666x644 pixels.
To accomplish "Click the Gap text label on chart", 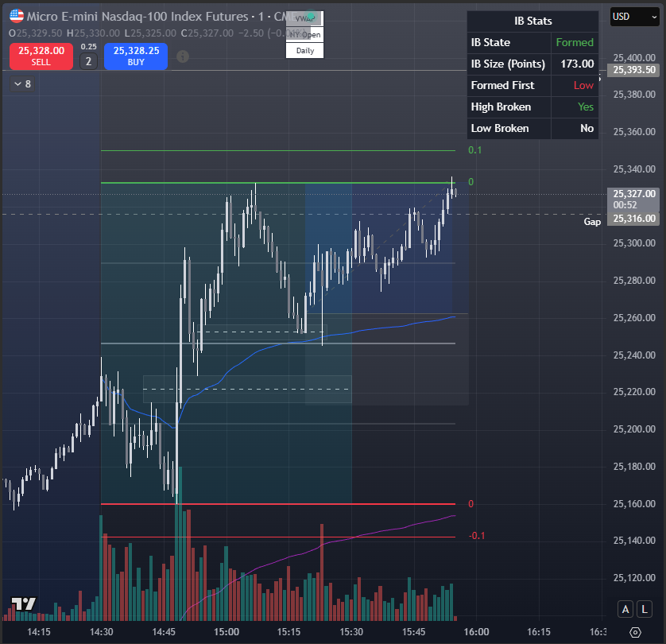I will pyautogui.click(x=592, y=222).
